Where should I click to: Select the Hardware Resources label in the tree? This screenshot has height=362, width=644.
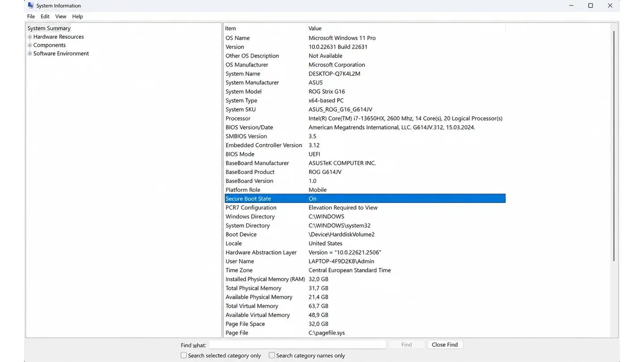point(59,37)
